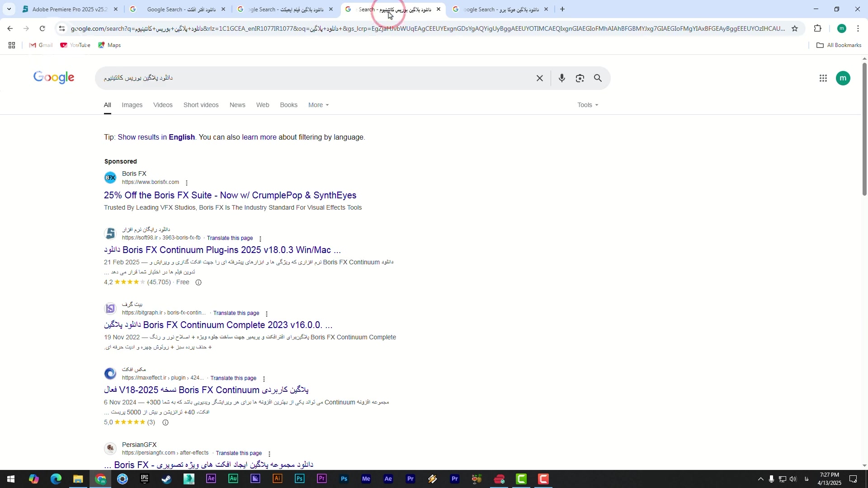Open three-dot menu beside borisfx.com result

coord(186,183)
